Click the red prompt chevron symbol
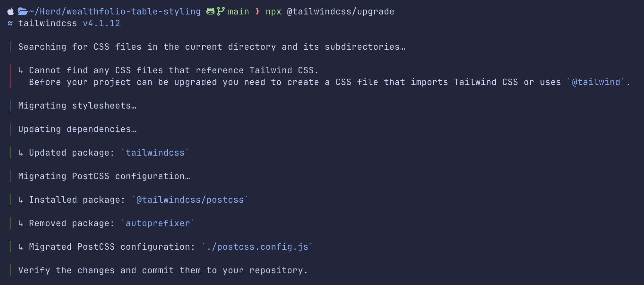The height and width of the screenshot is (285, 644). [x=257, y=12]
